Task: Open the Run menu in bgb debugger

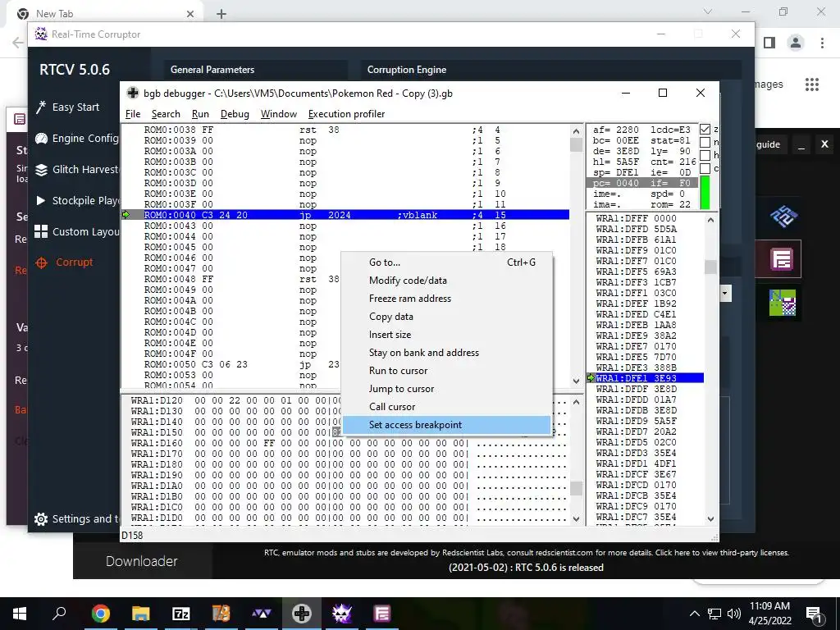Action: click(x=200, y=113)
